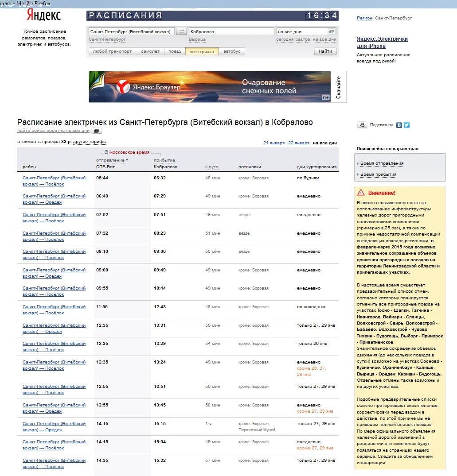Screen dimensions: 457x476
Task: Open the route link arriving at 13:24
Action: pyautogui.click(x=54, y=365)
